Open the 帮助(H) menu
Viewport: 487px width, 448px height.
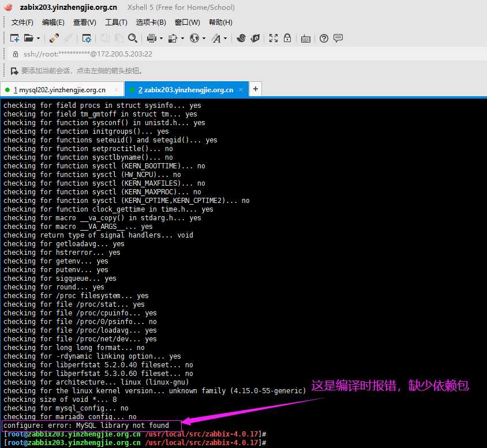point(220,22)
